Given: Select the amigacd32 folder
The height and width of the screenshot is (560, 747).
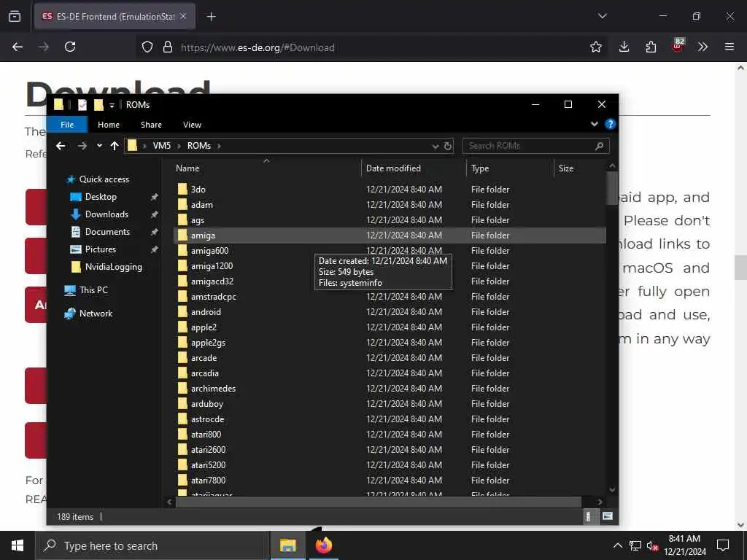Looking at the screenshot, I should tap(212, 281).
